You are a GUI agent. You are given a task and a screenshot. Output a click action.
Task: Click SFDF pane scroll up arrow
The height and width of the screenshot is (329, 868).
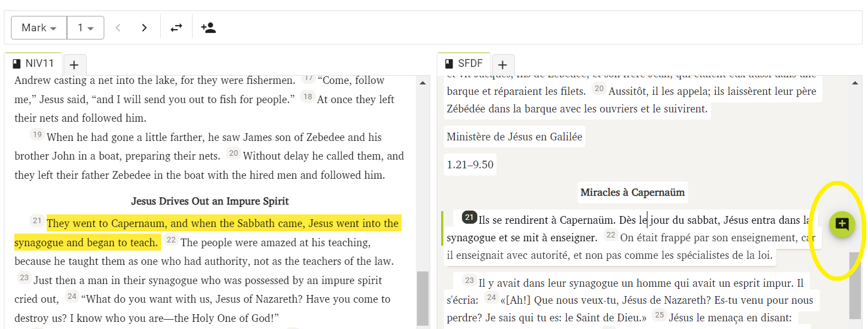(x=855, y=83)
